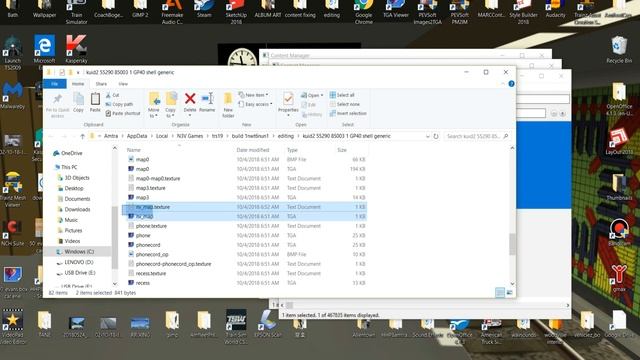Open the New item dropdown
The width and height of the screenshot is (640, 360).
tap(253, 95)
